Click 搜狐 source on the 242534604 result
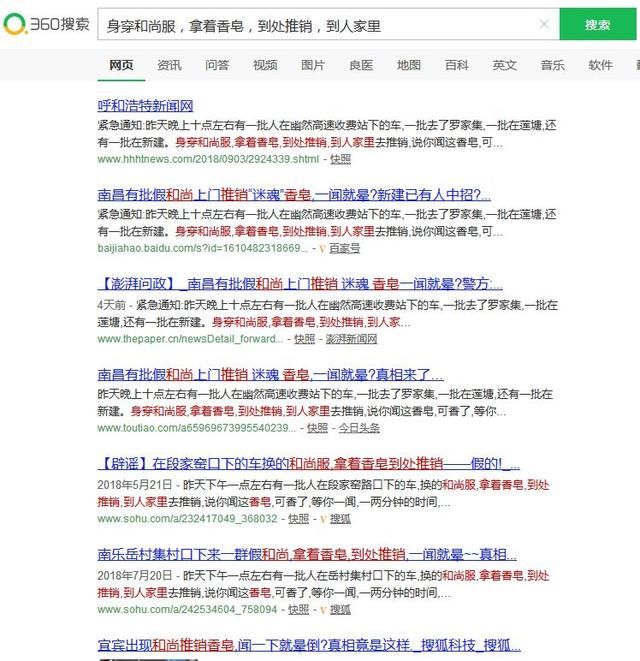The image size is (640, 661). point(340,610)
